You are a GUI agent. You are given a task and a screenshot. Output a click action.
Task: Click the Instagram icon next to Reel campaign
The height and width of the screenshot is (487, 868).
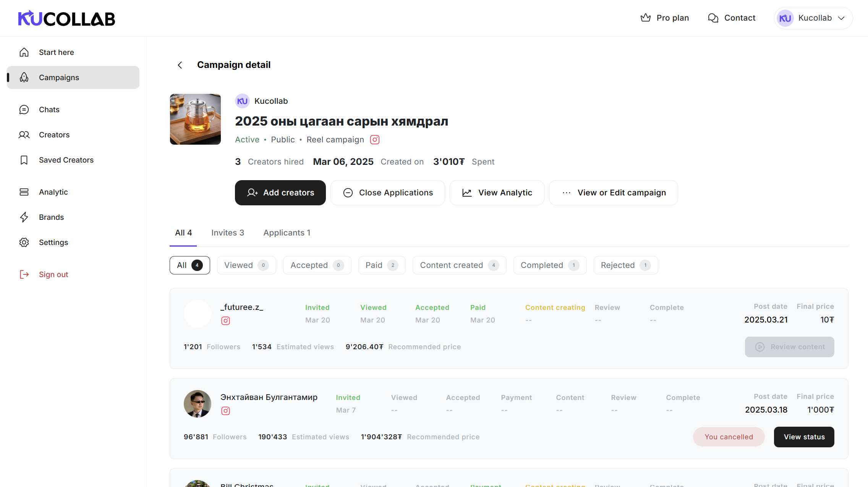[x=375, y=140]
